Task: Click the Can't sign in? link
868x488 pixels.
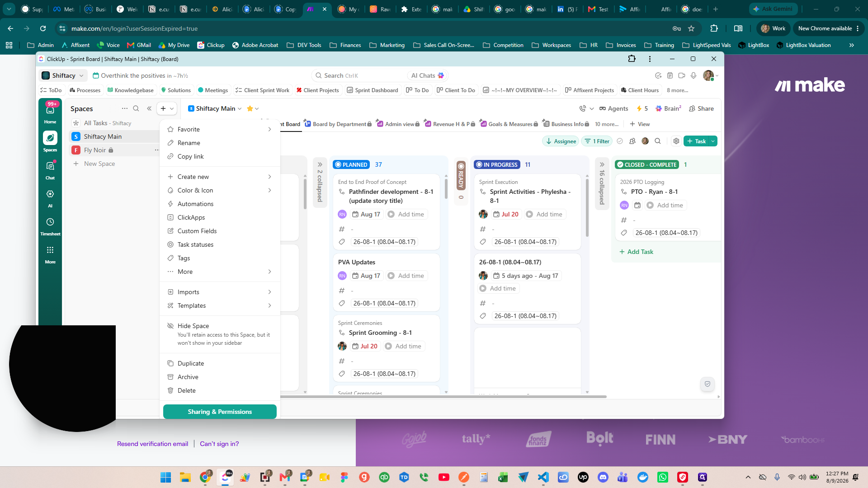Action: pyautogui.click(x=219, y=444)
